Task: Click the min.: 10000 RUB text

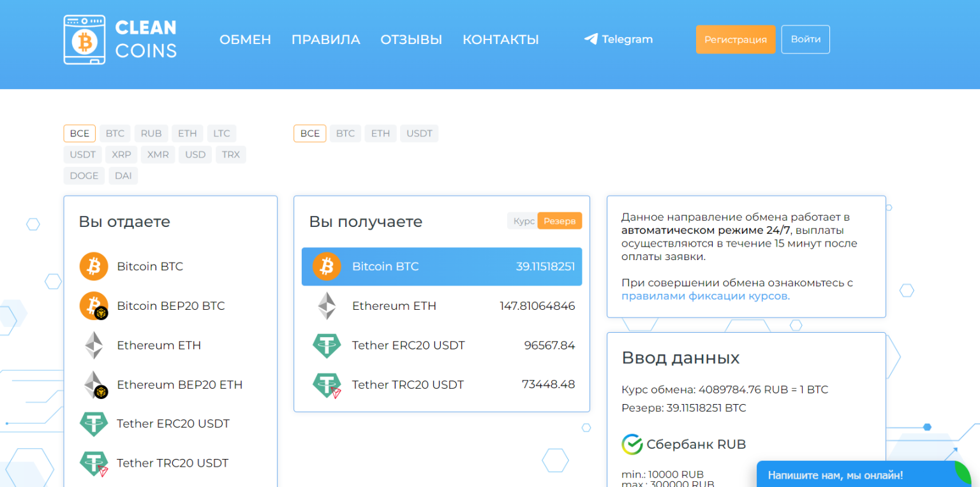Action: (x=662, y=474)
